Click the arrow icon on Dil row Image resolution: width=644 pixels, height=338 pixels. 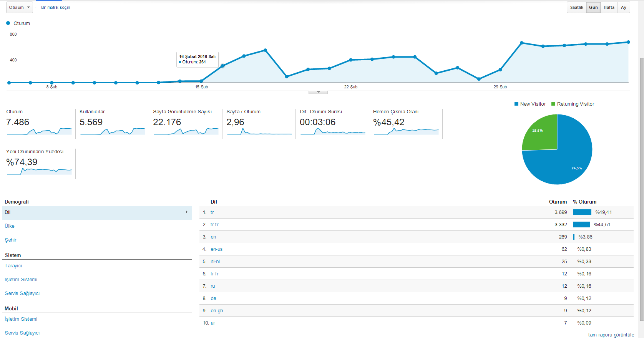[187, 212]
